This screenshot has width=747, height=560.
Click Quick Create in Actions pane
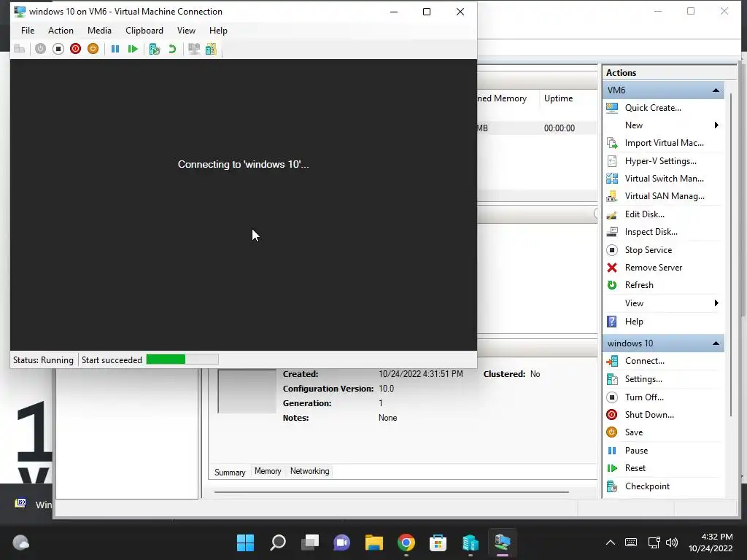point(653,108)
